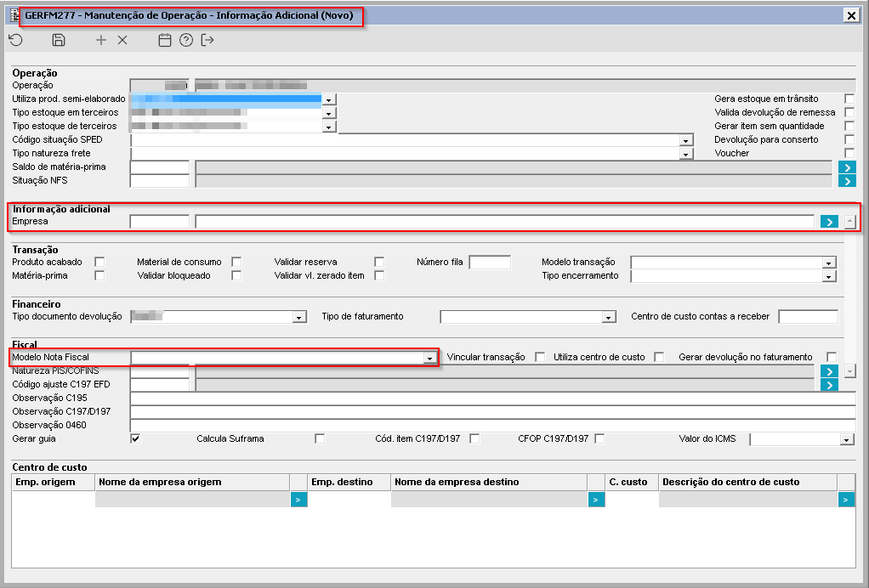Uncheck the Gerar guia checkbox
Image resolution: width=869 pixels, height=588 pixels.
pyautogui.click(x=135, y=438)
